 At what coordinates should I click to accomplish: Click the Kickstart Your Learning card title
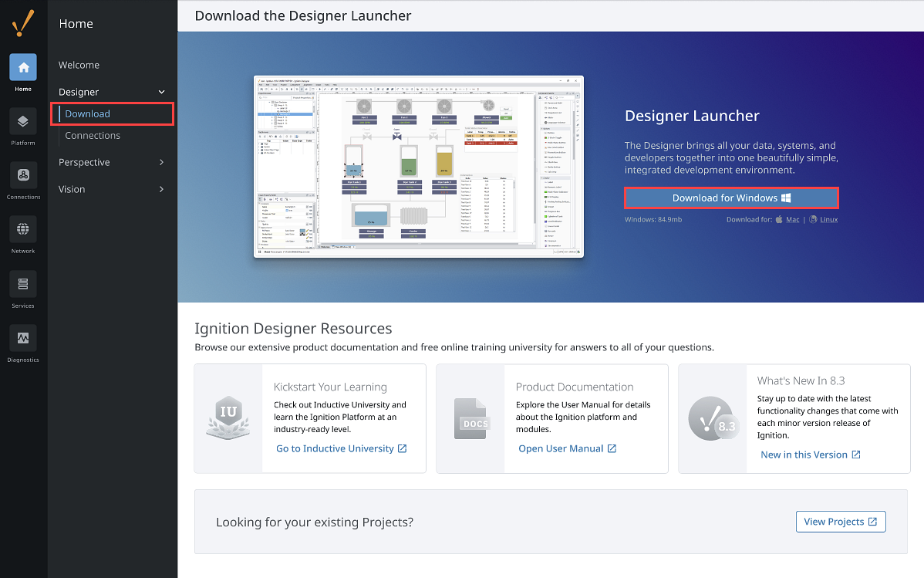(330, 387)
